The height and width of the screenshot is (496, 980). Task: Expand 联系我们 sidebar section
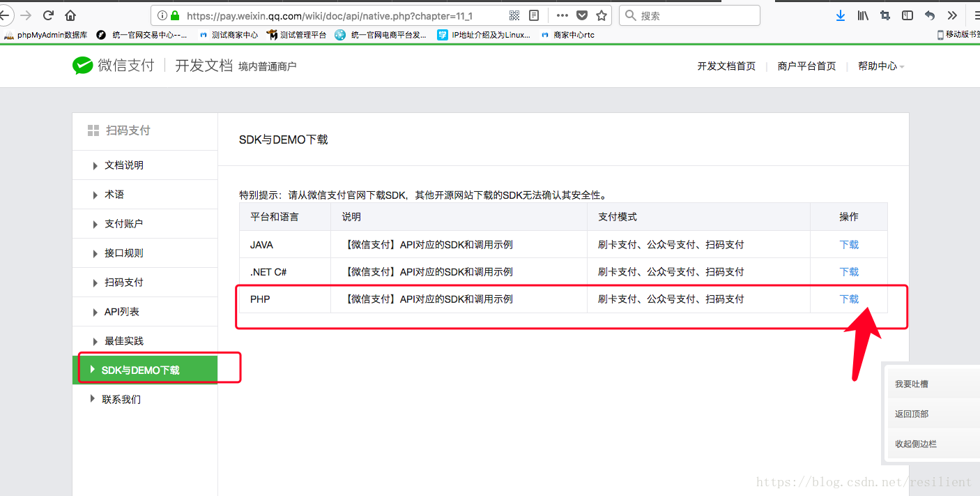tap(145, 399)
